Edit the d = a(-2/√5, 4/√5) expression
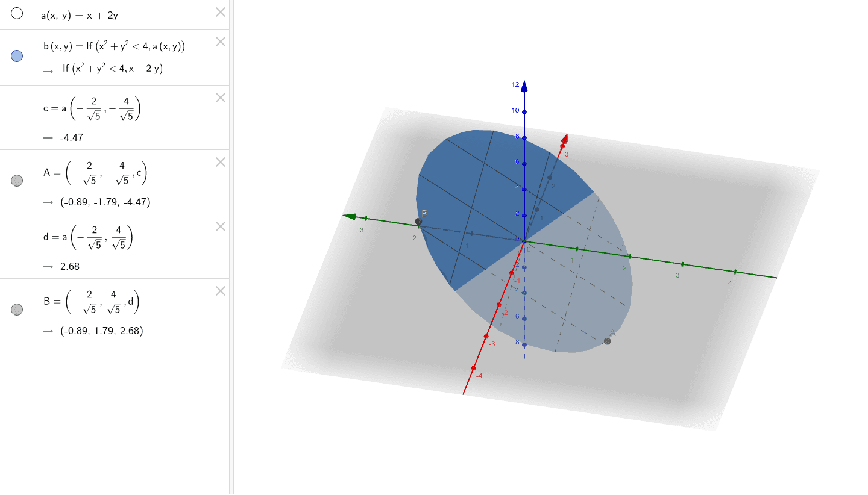Image resolution: width=868 pixels, height=495 pixels. 88,238
